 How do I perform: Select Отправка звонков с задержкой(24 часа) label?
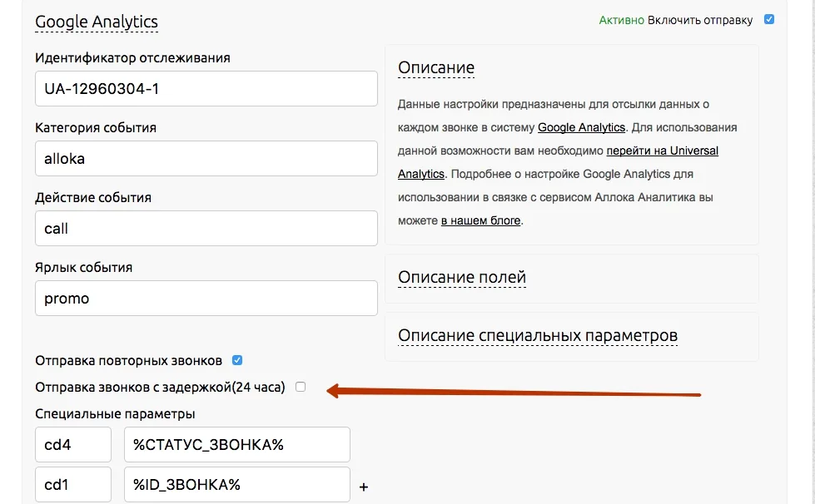(x=160, y=388)
